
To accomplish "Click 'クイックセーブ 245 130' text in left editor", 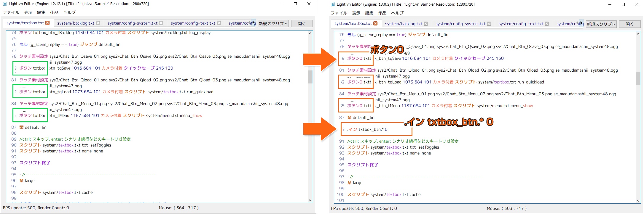I will pyautogui.click(x=149, y=68).
